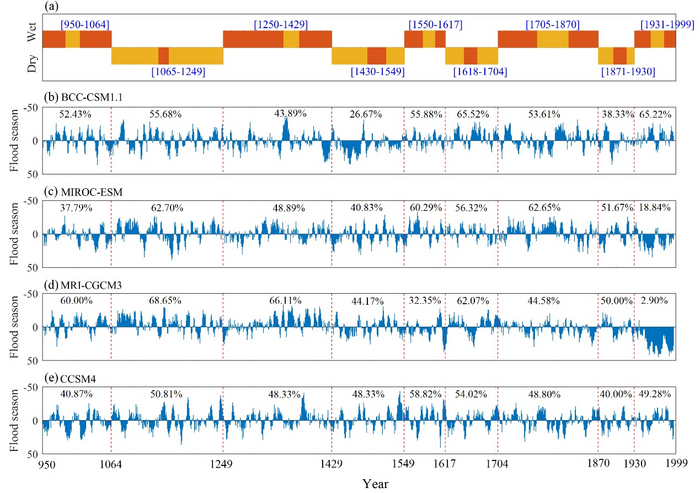Click the 62.07% percentage label

pyautogui.click(x=473, y=301)
